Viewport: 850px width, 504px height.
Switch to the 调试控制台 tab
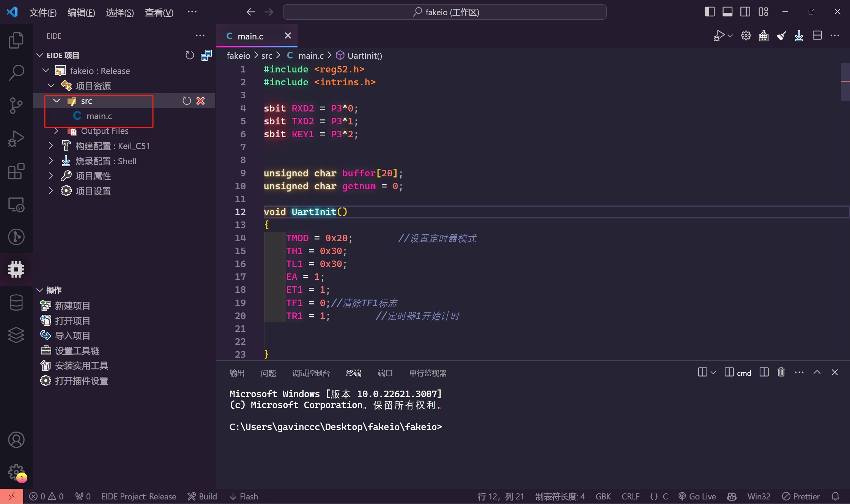point(311,373)
